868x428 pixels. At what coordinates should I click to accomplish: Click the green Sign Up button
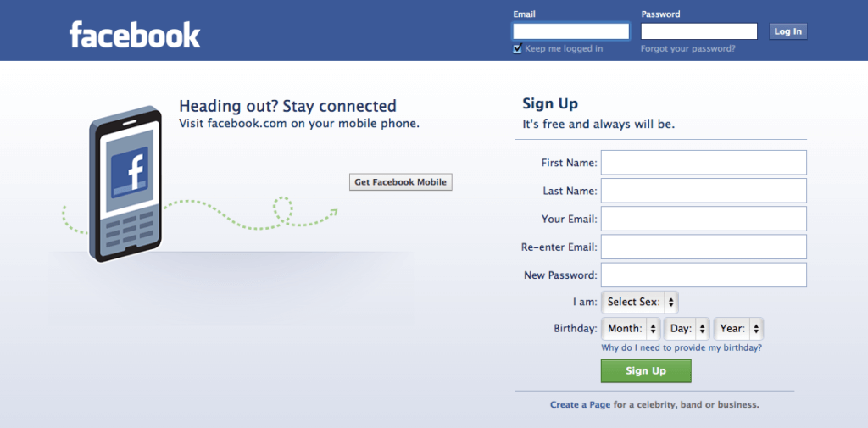[646, 371]
